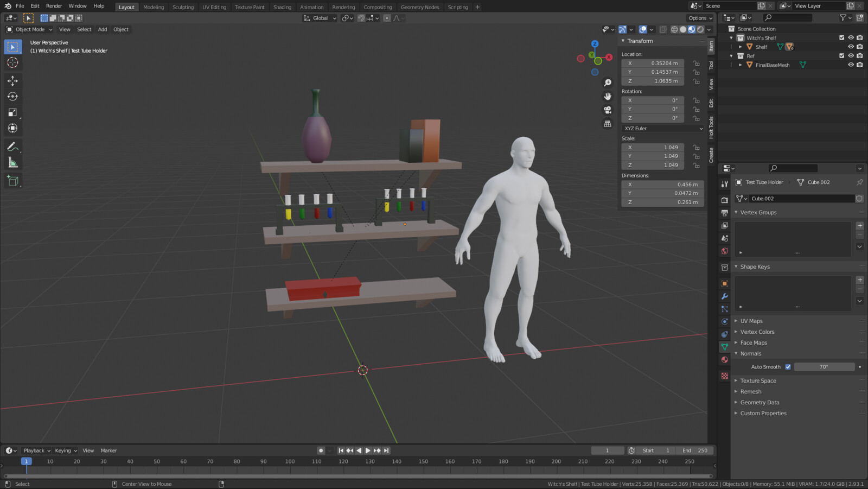868x489 pixels.
Task: Switch perspective/orthographic grid icon
Action: point(608,124)
